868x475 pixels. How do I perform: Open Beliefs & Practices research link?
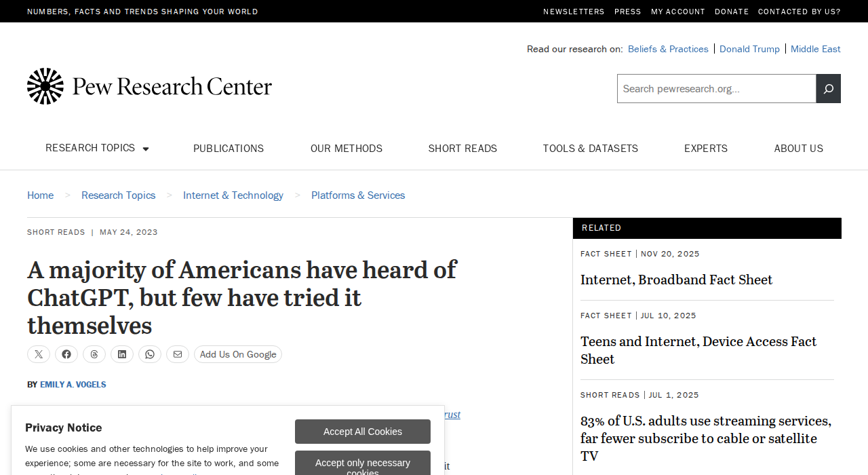click(668, 49)
